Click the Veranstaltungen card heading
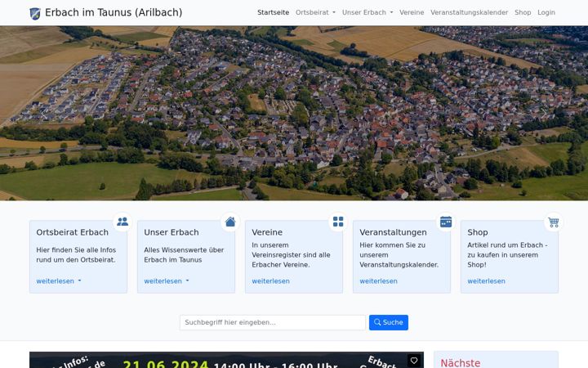 393,232
